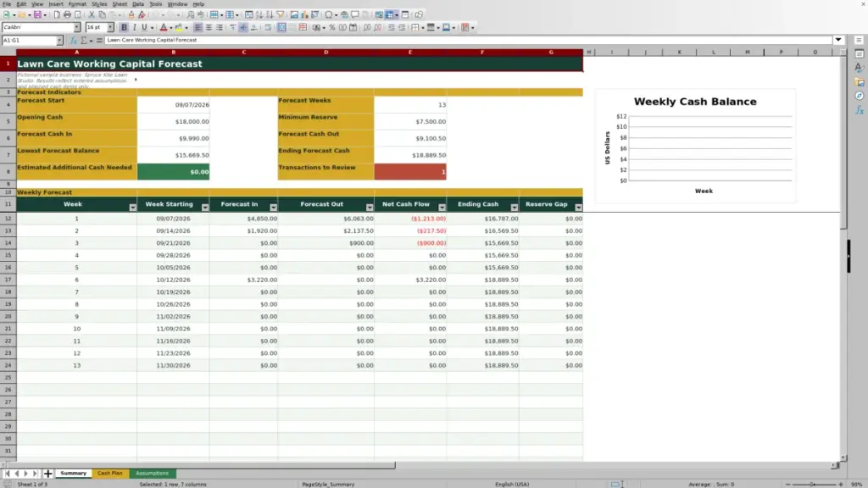This screenshot has height=488, width=868.
Task: Open the Forecast Out filter dropdown
Action: point(370,208)
